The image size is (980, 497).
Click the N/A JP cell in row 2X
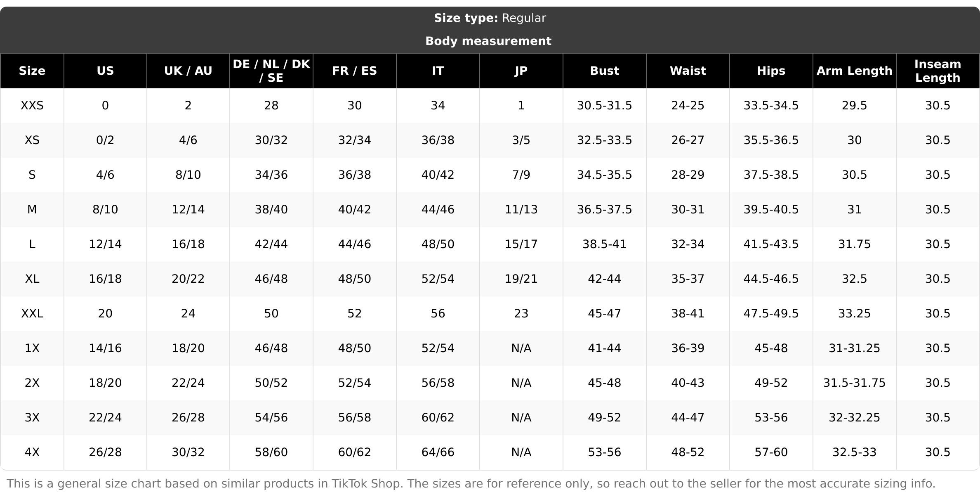(x=521, y=383)
